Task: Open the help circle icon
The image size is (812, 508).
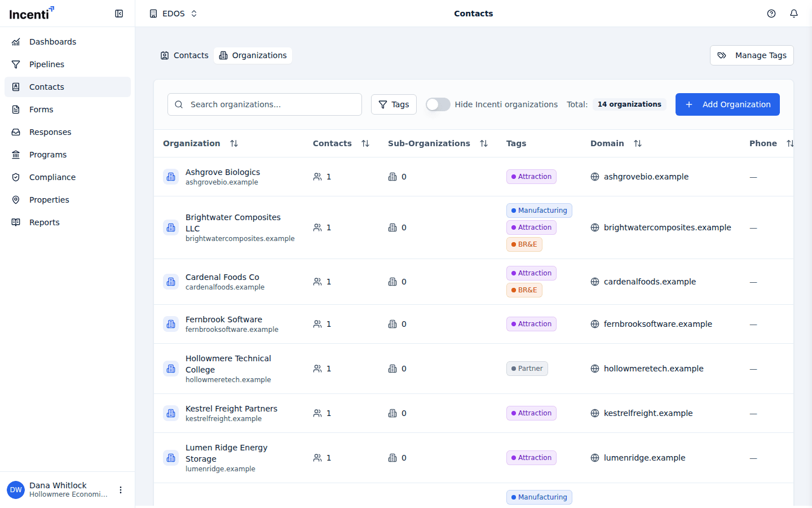Action: pyautogui.click(x=771, y=14)
